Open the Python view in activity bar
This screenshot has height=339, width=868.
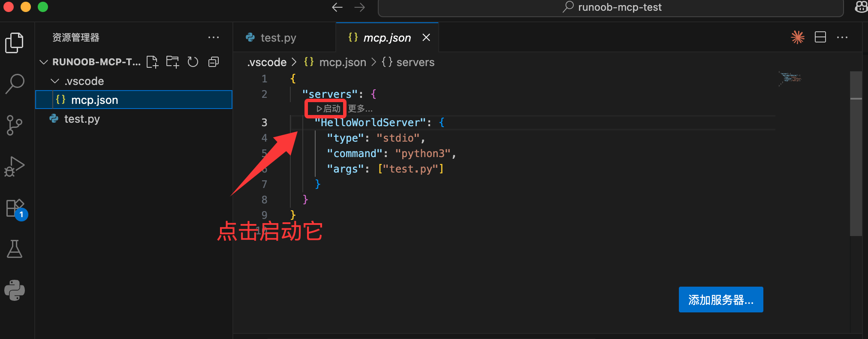click(x=15, y=291)
